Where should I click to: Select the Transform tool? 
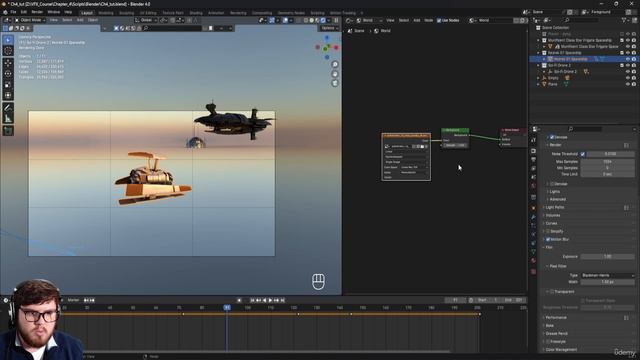point(8,95)
